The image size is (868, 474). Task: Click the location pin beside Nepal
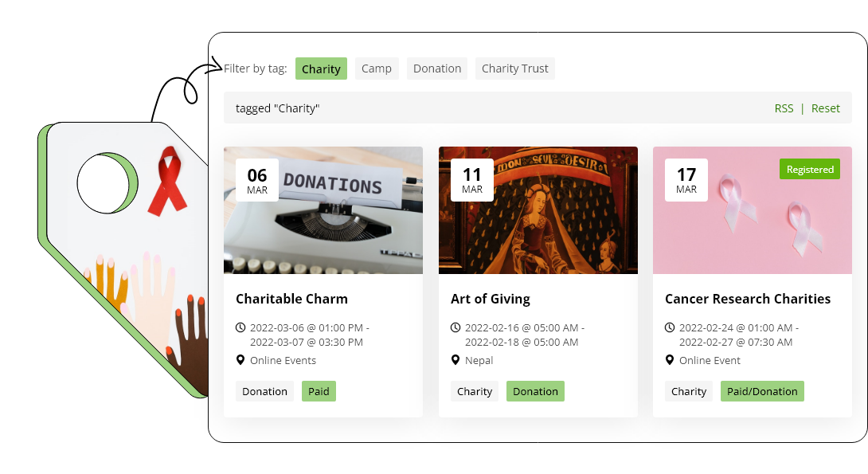point(455,360)
